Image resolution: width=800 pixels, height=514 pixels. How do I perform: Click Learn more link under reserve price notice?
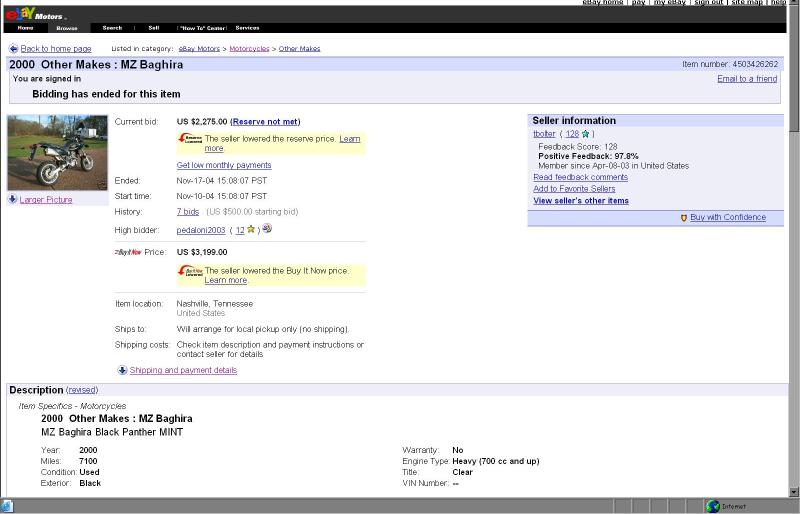click(x=349, y=139)
